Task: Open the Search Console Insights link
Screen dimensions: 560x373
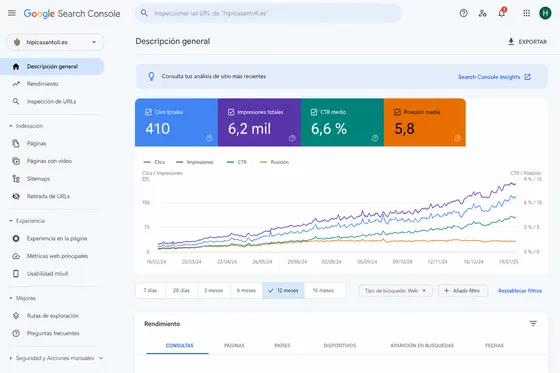Action: click(x=494, y=77)
